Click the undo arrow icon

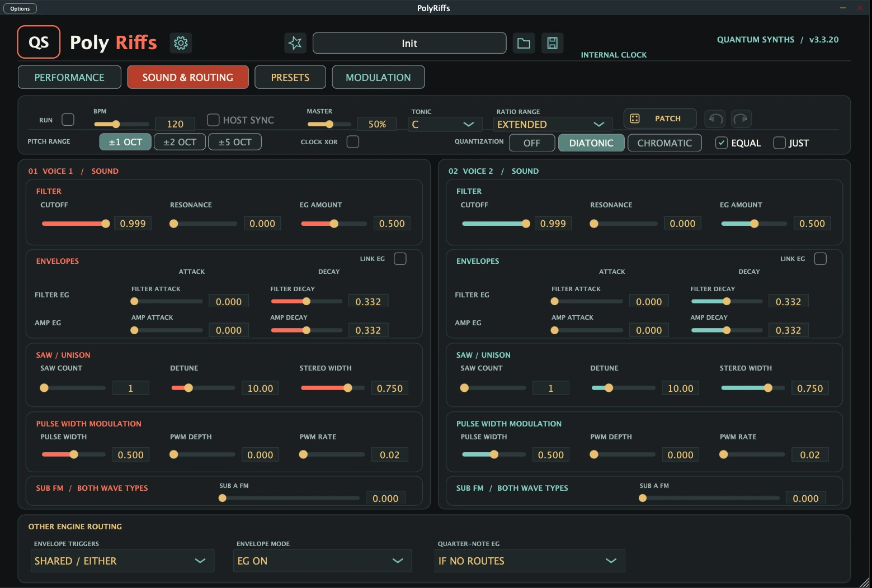point(715,118)
